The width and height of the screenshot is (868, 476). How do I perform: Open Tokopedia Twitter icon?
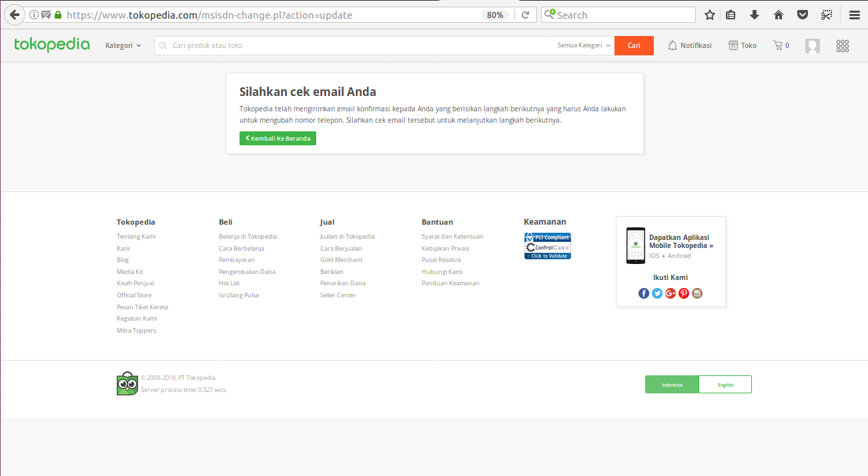[657, 293]
